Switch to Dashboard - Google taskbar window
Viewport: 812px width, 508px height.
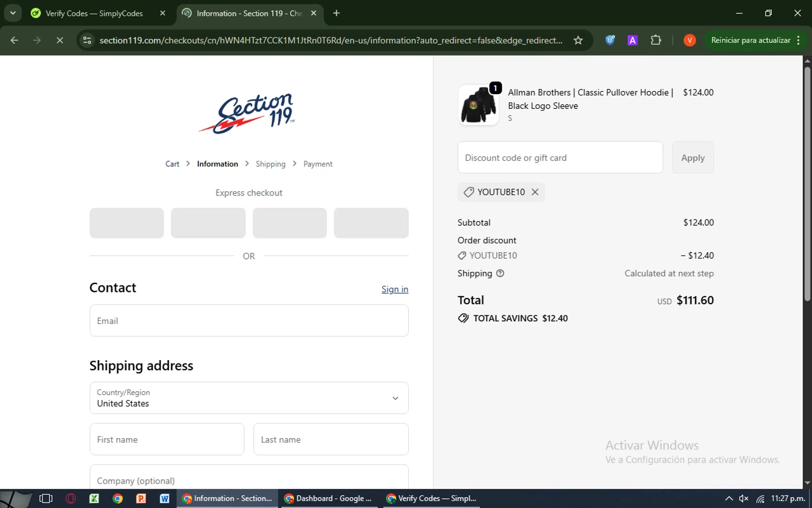329,498
